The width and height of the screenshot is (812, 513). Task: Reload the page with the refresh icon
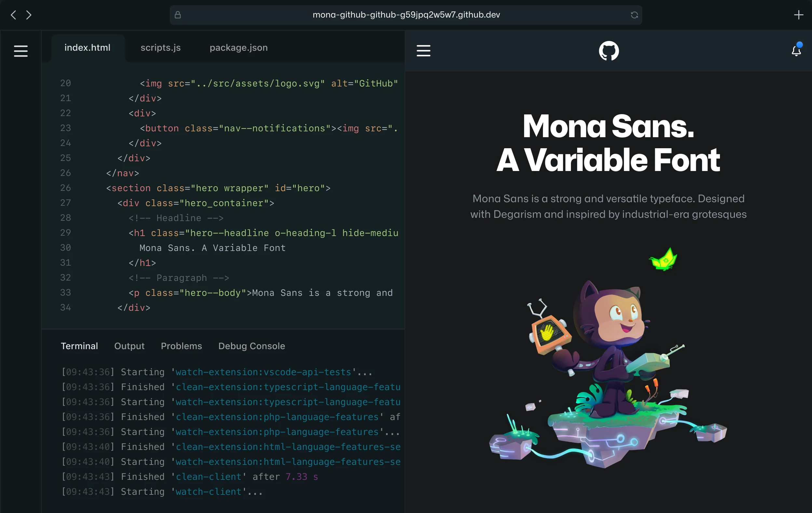click(634, 15)
